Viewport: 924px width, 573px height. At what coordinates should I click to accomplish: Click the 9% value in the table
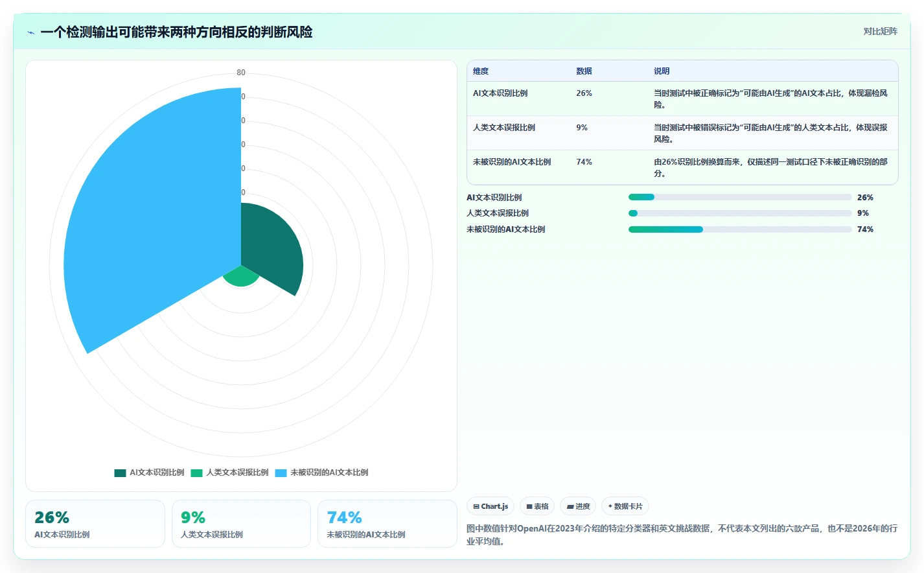(582, 128)
